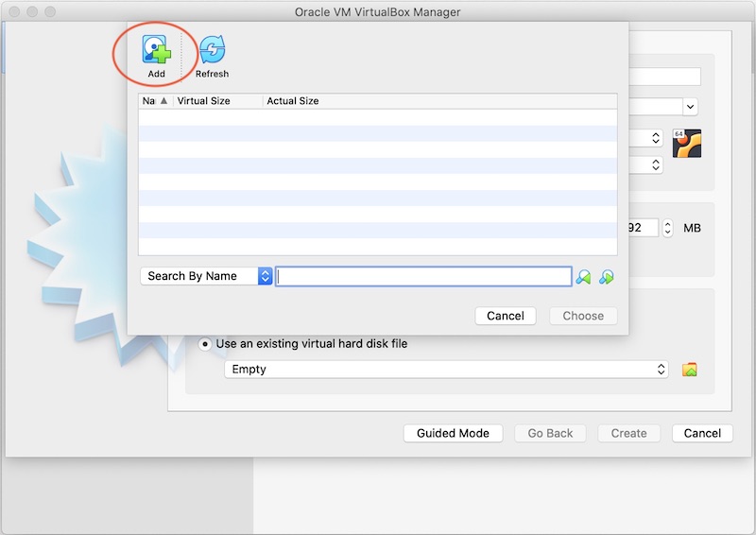The width and height of the screenshot is (756, 535).
Task: Switch to Guided Mode
Action: [453, 433]
